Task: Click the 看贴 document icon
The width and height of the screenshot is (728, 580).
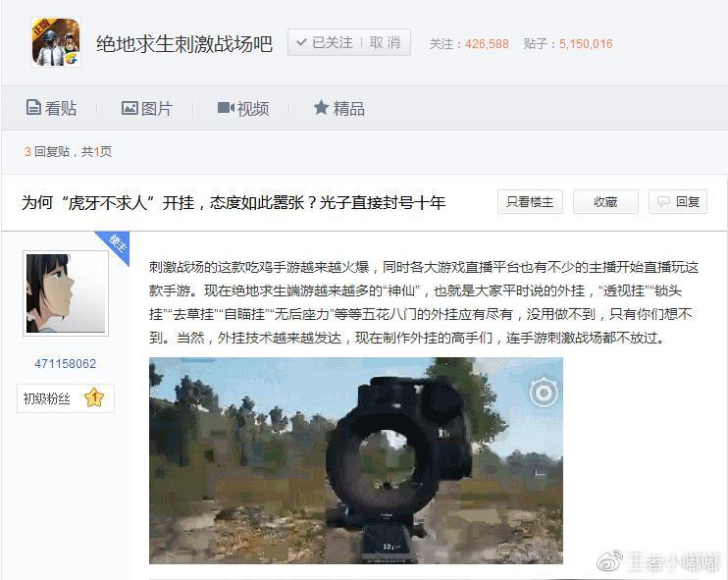Action: tap(33, 107)
